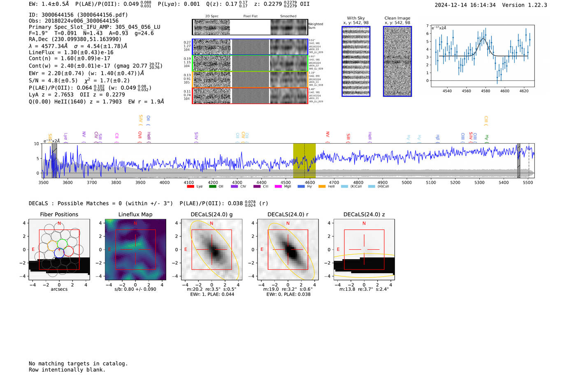Click the ID 3000644156 text line
This screenshot has width=576, height=392.
[78, 15]
